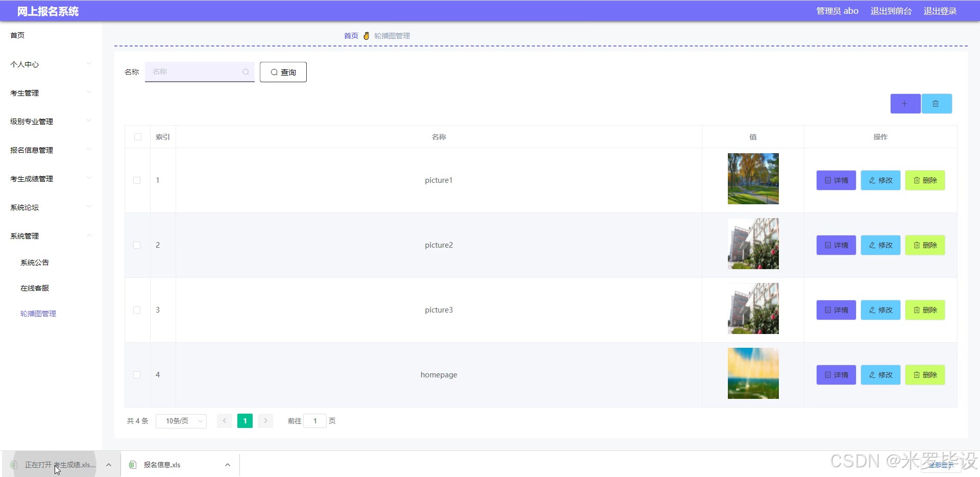Expand the 级别专业管理 sidebar menu
The width and height of the screenshot is (980, 477).
pos(51,122)
